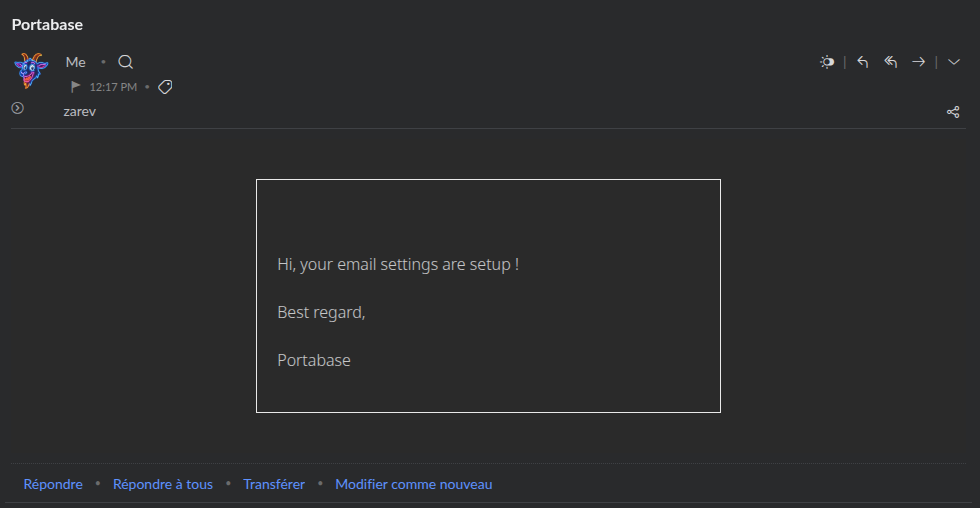This screenshot has width=980, height=508.
Task: Expand recipient details arrow beside zarev
Action: pyautogui.click(x=18, y=108)
